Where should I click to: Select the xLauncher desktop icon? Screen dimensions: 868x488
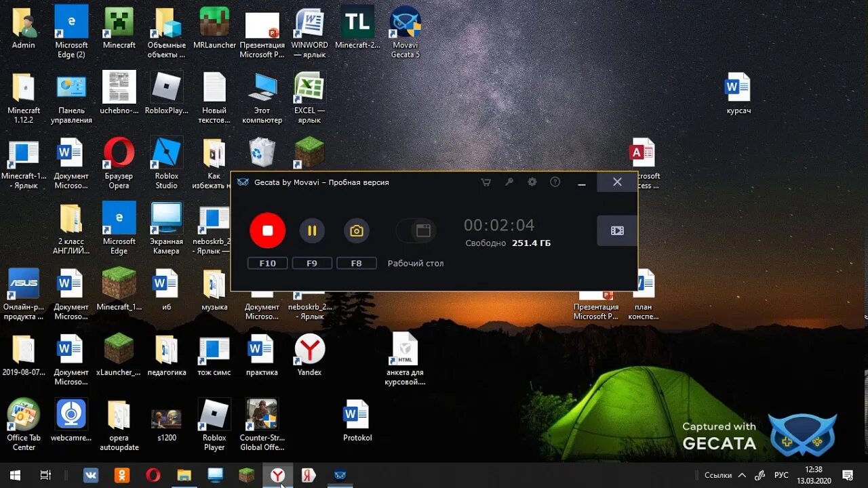coord(119,355)
